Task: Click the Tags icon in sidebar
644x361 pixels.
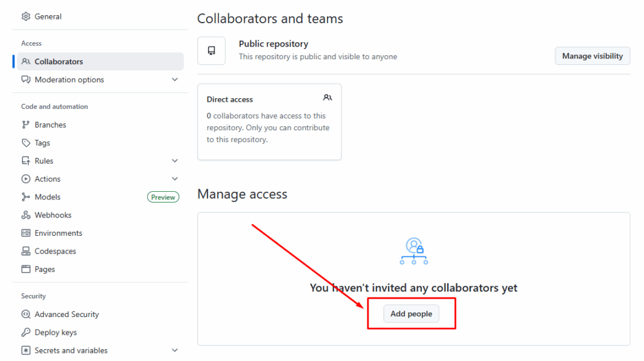Action: click(26, 143)
